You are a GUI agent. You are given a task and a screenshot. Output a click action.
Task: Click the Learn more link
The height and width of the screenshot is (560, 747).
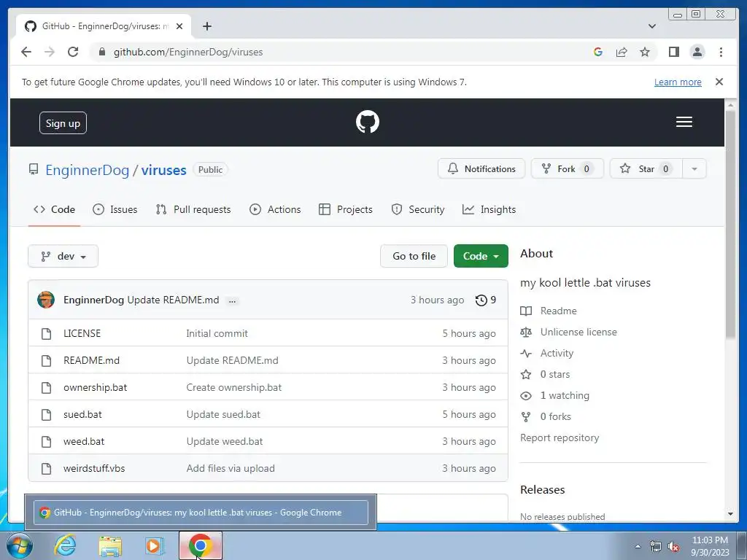pyautogui.click(x=678, y=82)
